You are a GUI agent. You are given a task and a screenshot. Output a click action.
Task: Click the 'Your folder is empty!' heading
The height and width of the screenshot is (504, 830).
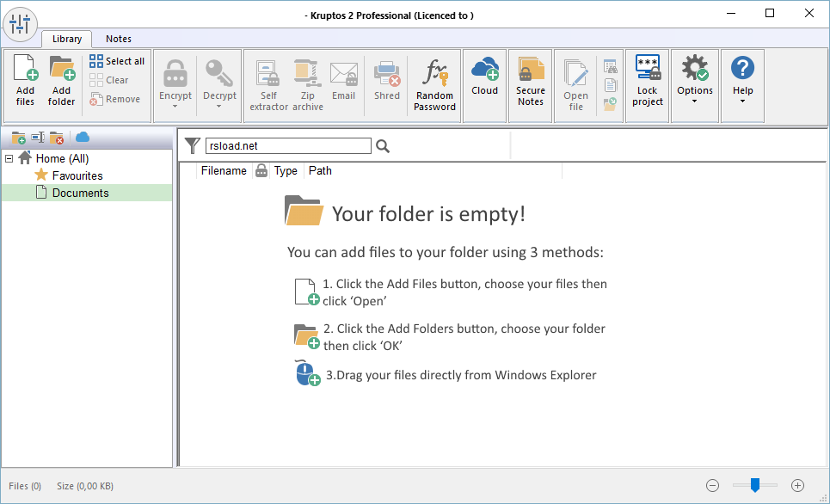pyautogui.click(x=429, y=214)
